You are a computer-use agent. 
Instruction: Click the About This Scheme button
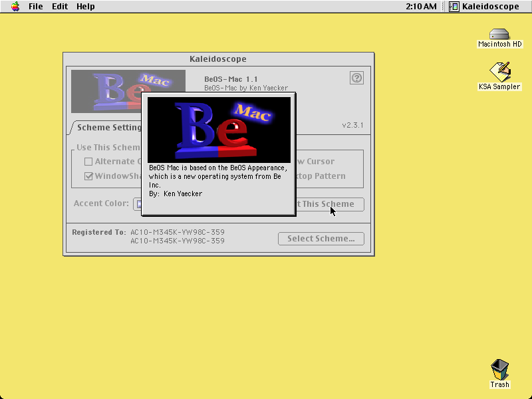pyautogui.click(x=330, y=204)
